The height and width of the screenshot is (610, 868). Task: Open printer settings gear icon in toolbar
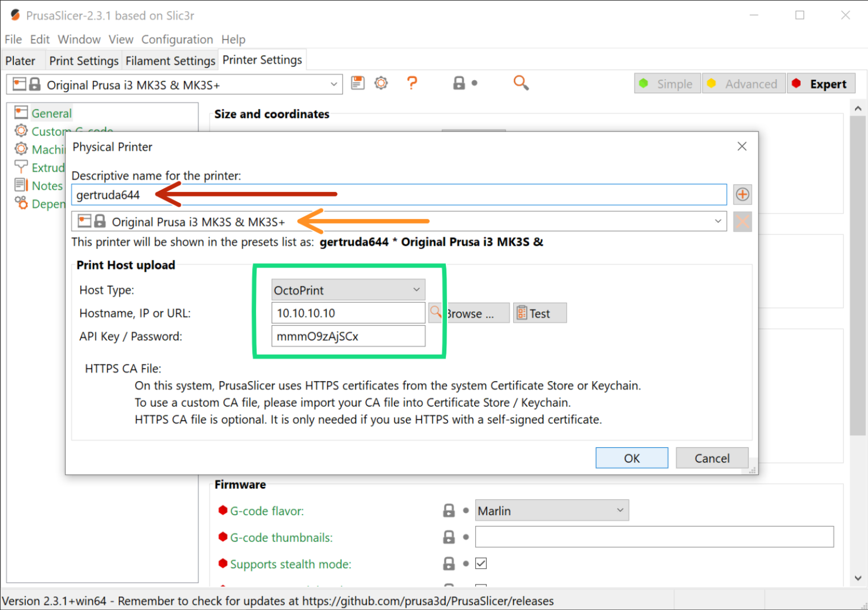pyautogui.click(x=381, y=82)
